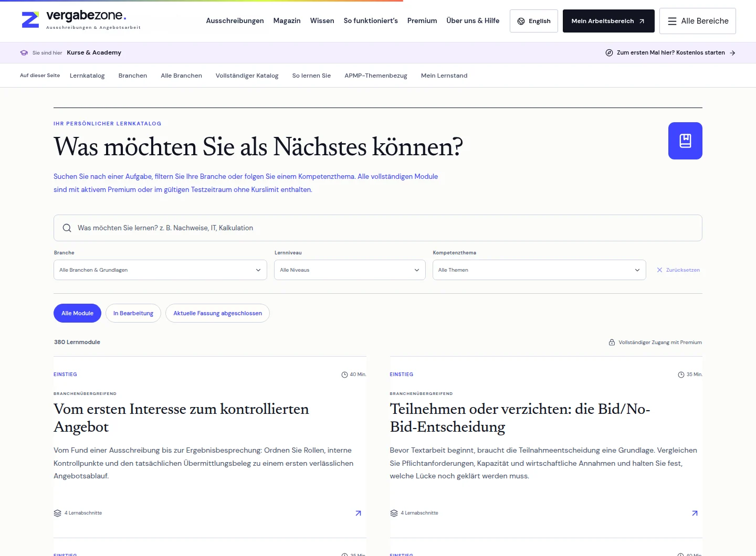Jump to So lernen Sie section
The width and height of the screenshot is (756, 556).
(x=311, y=76)
